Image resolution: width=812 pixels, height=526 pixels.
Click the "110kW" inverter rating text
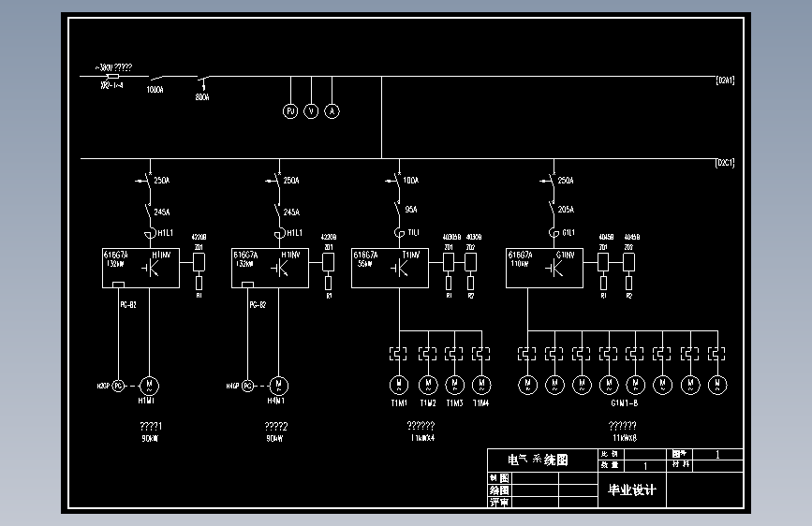[x=520, y=264]
